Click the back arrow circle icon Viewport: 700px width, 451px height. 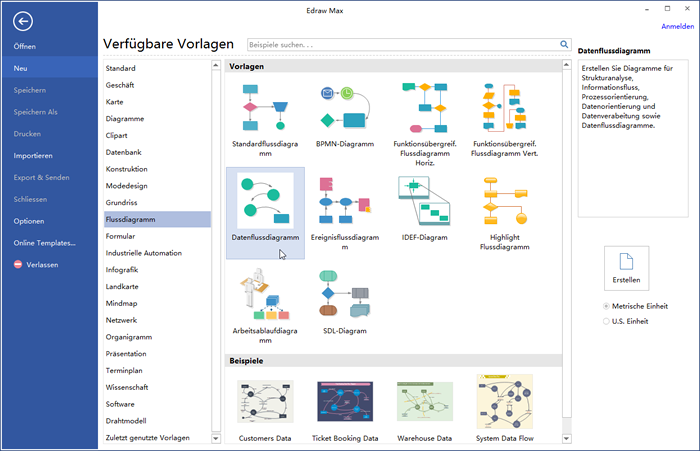point(23,21)
